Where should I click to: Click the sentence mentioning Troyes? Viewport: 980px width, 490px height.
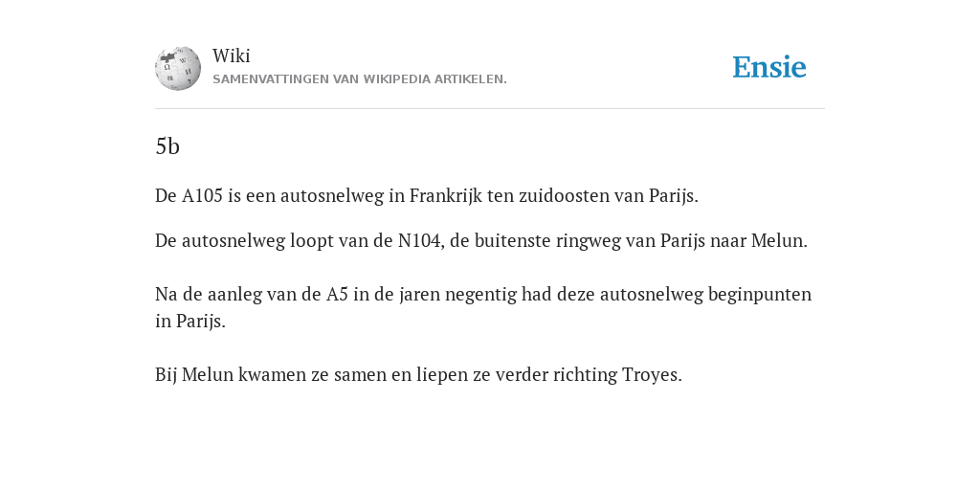pyautogui.click(x=418, y=374)
